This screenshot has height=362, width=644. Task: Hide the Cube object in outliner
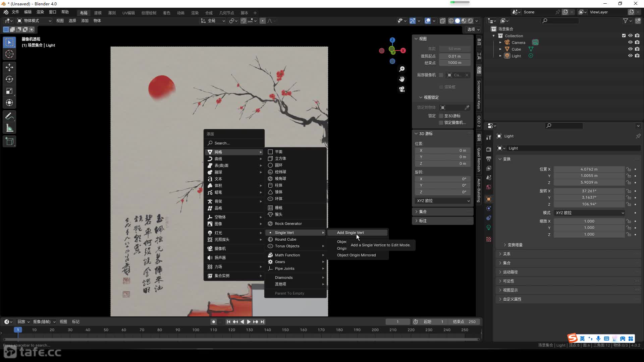coord(630,49)
